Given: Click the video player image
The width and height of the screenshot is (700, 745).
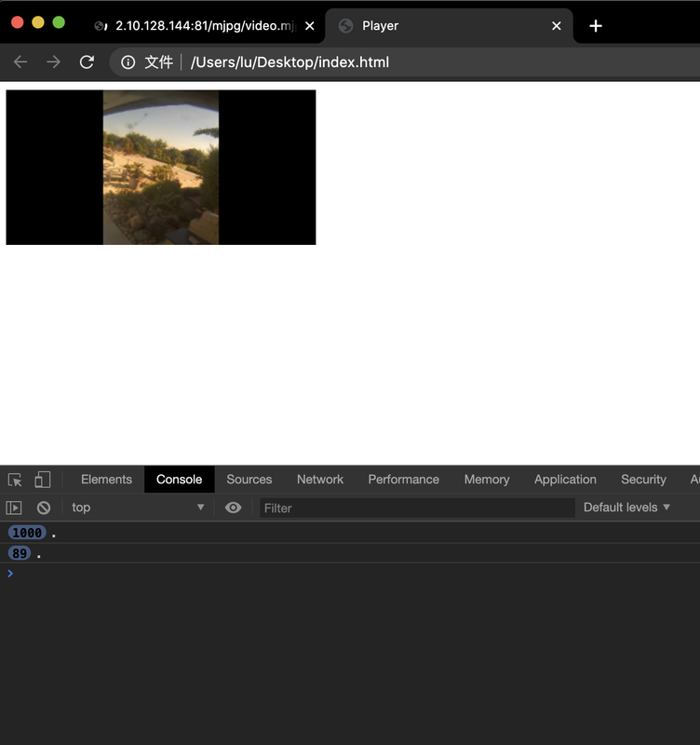Looking at the screenshot, I should 161,168.
